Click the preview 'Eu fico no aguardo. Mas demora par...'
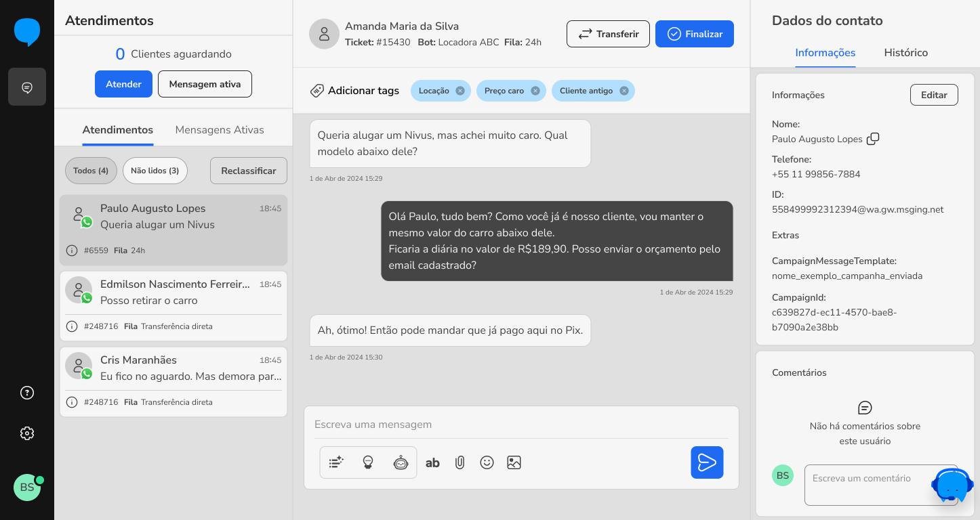This screenshot has width=980, height=520. 191,376
